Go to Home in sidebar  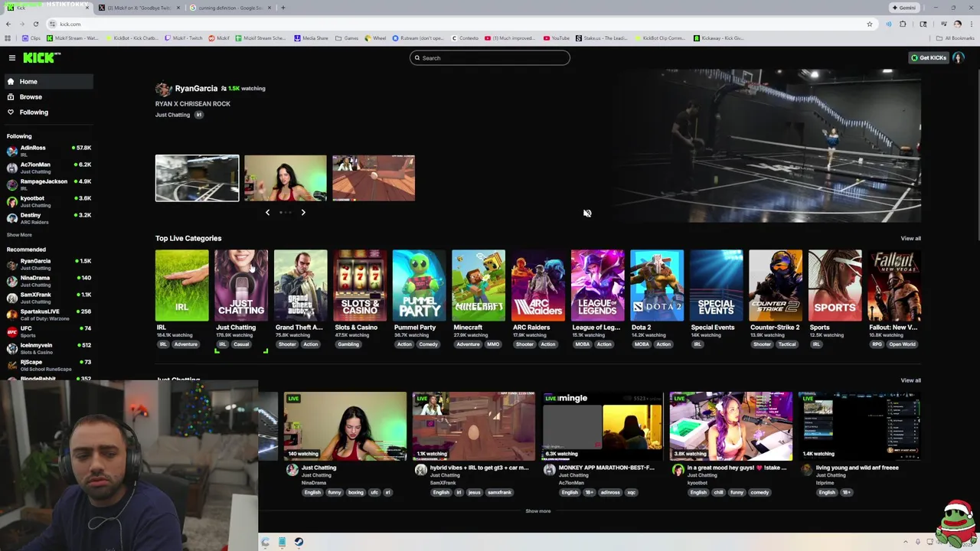[x=47, y=81]
